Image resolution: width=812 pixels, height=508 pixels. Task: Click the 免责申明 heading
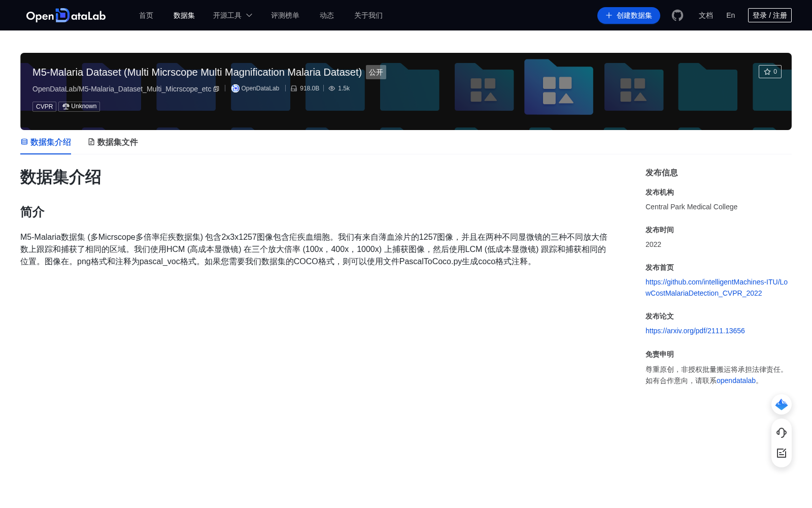click(x=660, y=354)
